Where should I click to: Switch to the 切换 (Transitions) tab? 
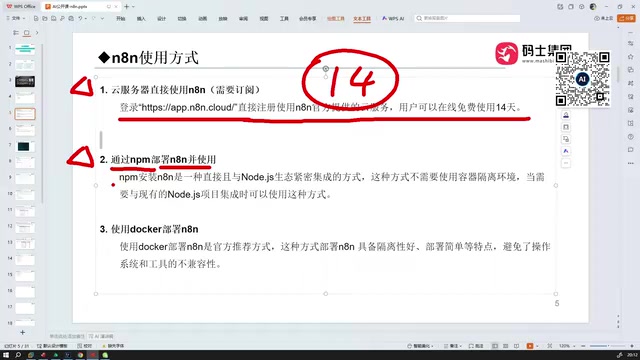[x=182, y=18]
